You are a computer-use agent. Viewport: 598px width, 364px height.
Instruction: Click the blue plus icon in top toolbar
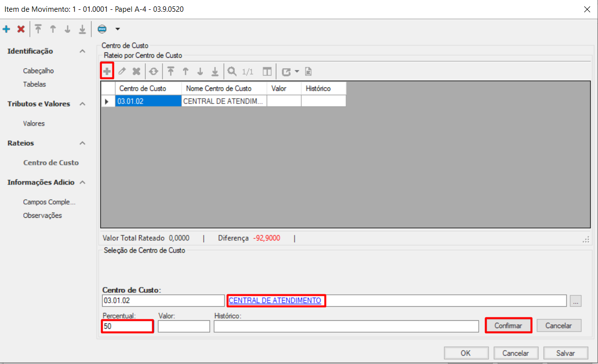pos(6,29)
